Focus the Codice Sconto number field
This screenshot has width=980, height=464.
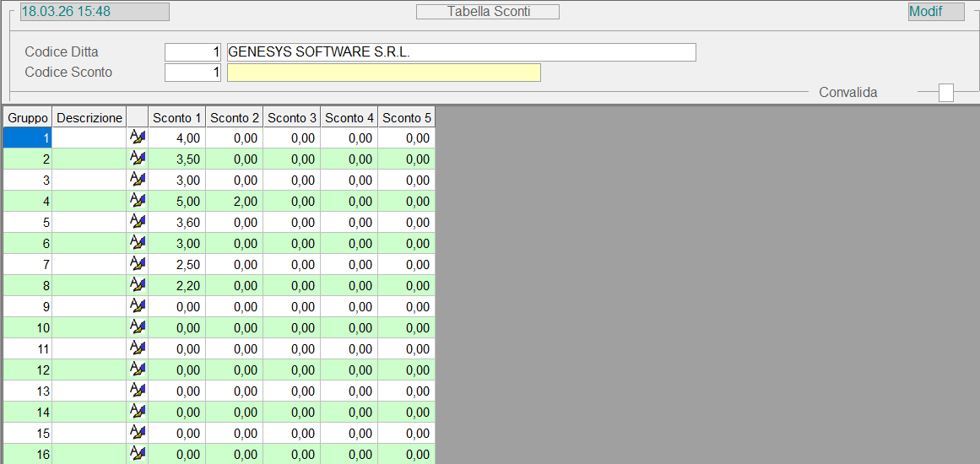[x=193, y=73]
